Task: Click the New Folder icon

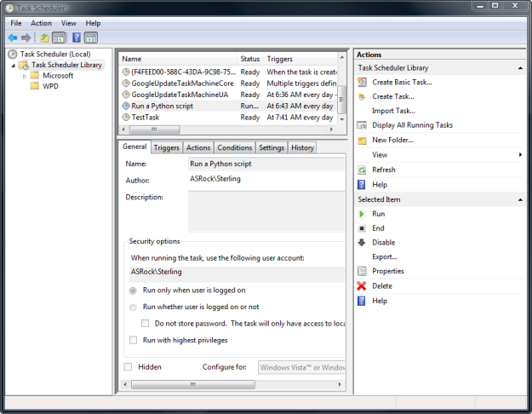Action: 362,141
